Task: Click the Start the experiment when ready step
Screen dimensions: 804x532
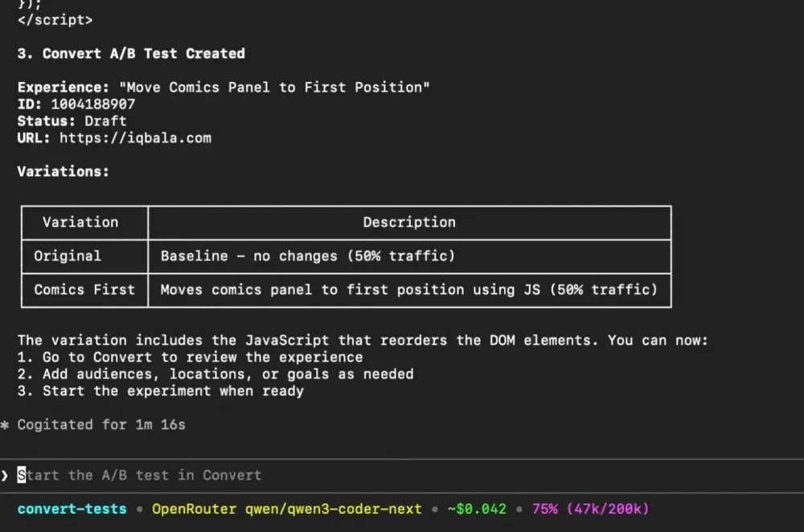Action: [161, 391]
